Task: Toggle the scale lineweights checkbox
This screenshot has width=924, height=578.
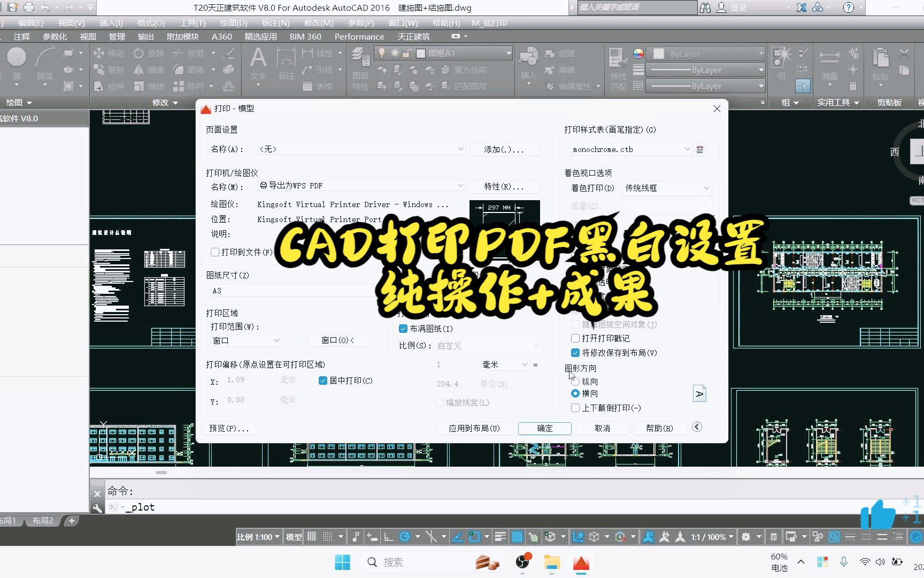Action: pos(439,402)
